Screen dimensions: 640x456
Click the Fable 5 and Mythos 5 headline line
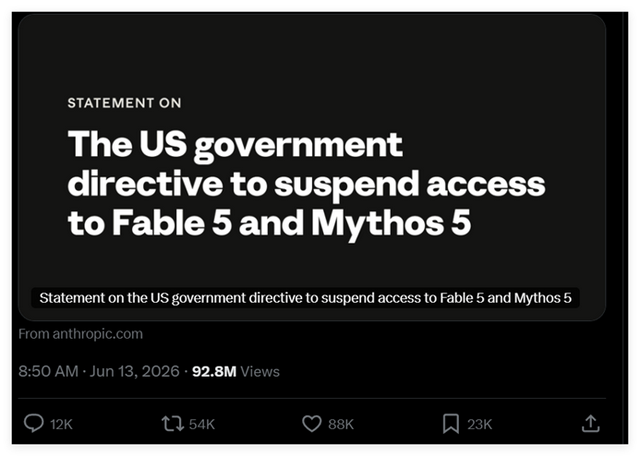(269, 224)
